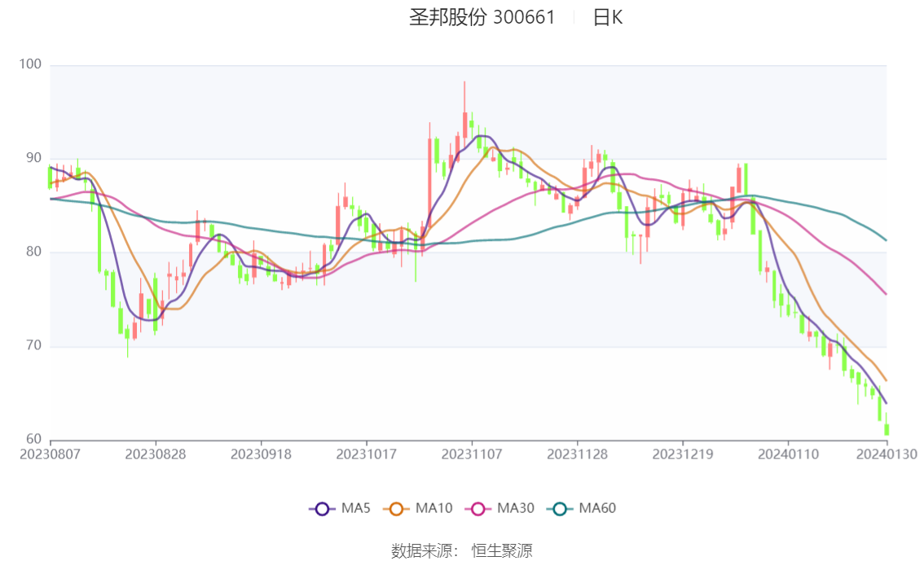Toggle the MA5 legend marker

pos(322,509)
